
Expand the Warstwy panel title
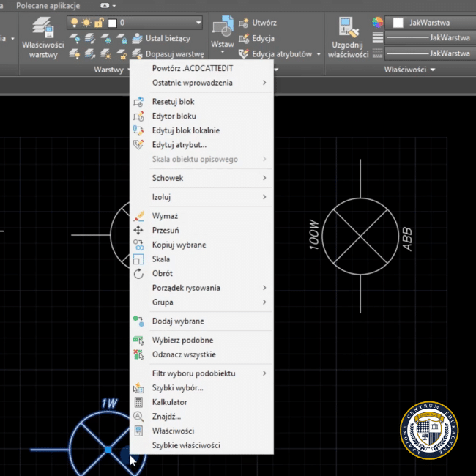coord(111,70)
